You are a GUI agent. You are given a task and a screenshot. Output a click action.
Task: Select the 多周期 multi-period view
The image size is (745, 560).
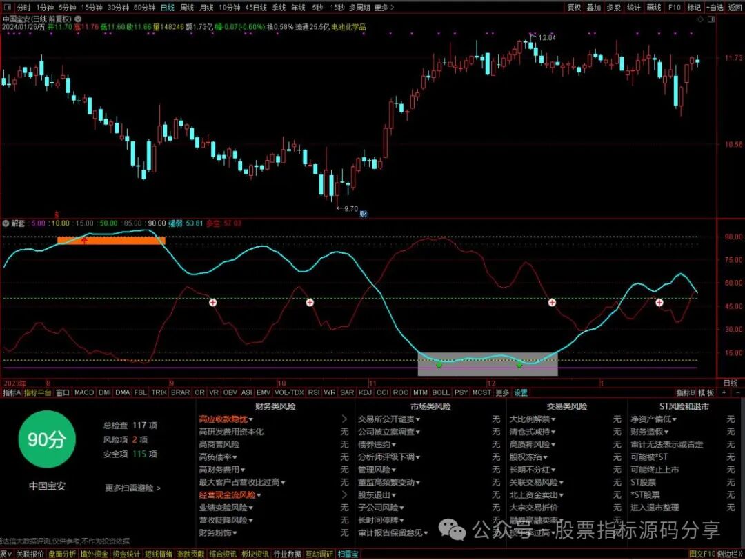click(359, 7)
